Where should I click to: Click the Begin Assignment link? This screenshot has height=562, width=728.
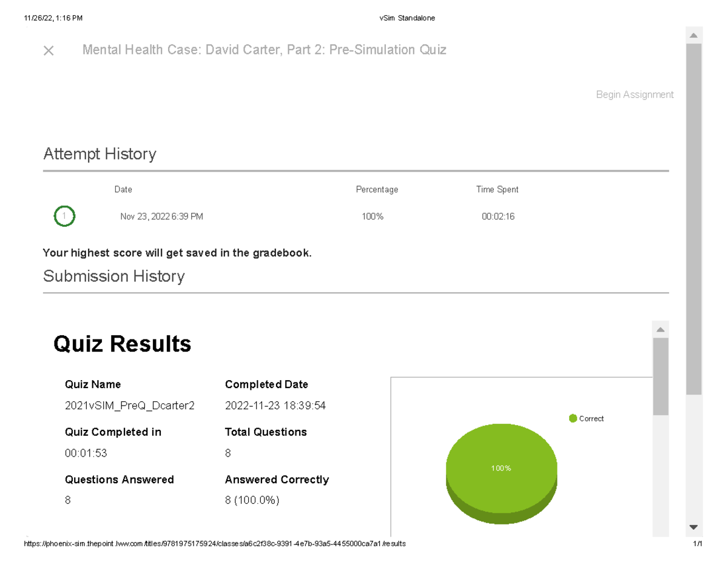click(x=635, y=95)
